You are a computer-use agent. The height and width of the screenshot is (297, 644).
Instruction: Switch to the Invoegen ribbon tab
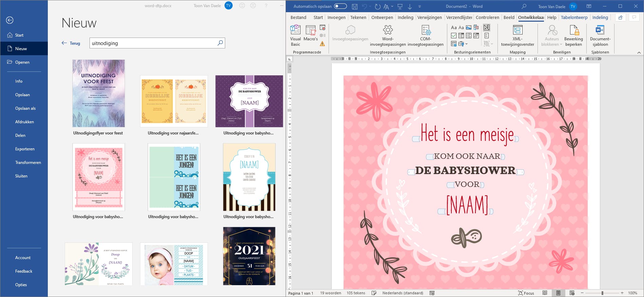pyautogui.click(x=336, y=17)
